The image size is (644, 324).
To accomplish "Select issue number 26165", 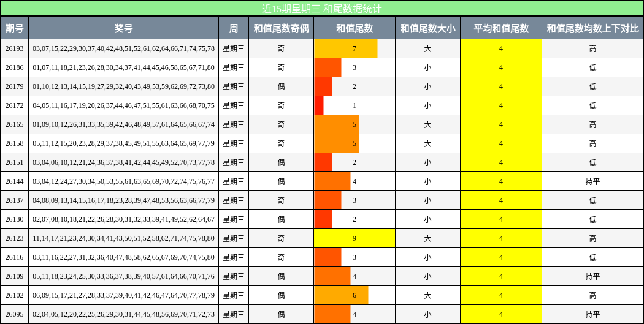I will 14,124.
